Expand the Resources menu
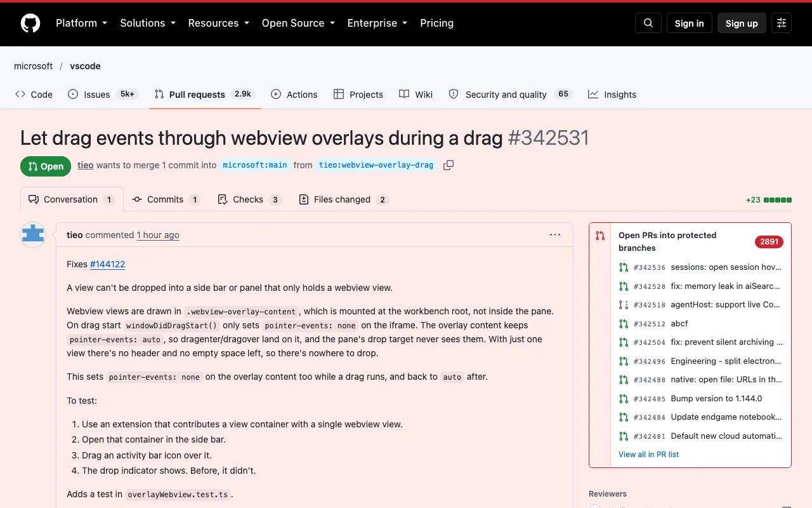The image size is (812, 508). pos(219,23)
